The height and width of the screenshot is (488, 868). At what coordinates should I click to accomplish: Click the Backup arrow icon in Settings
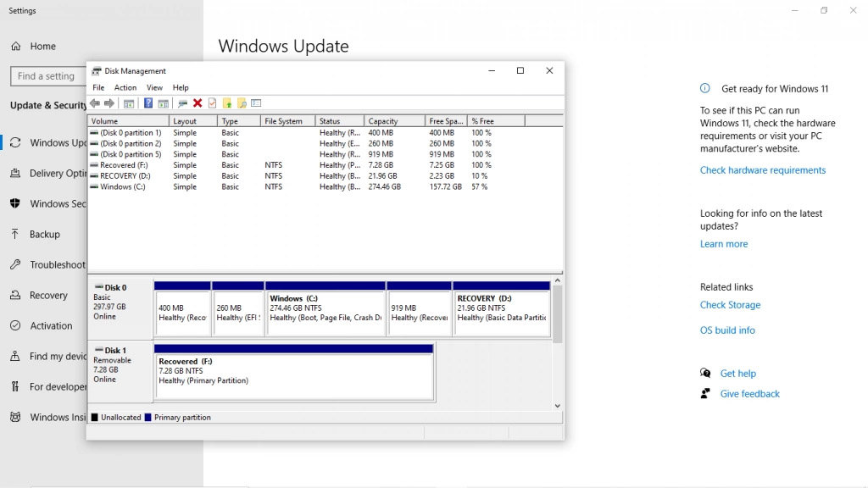[15, 234]
